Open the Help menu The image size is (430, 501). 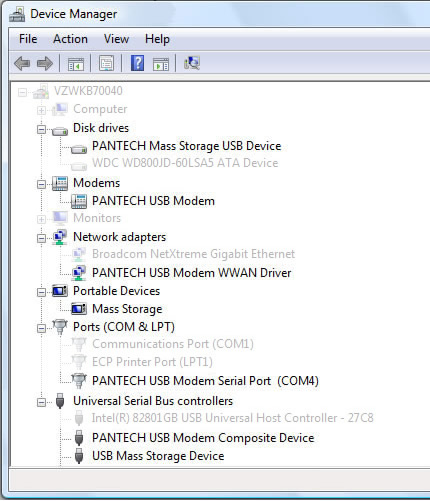pyautogui.click(x=157, y=40)
